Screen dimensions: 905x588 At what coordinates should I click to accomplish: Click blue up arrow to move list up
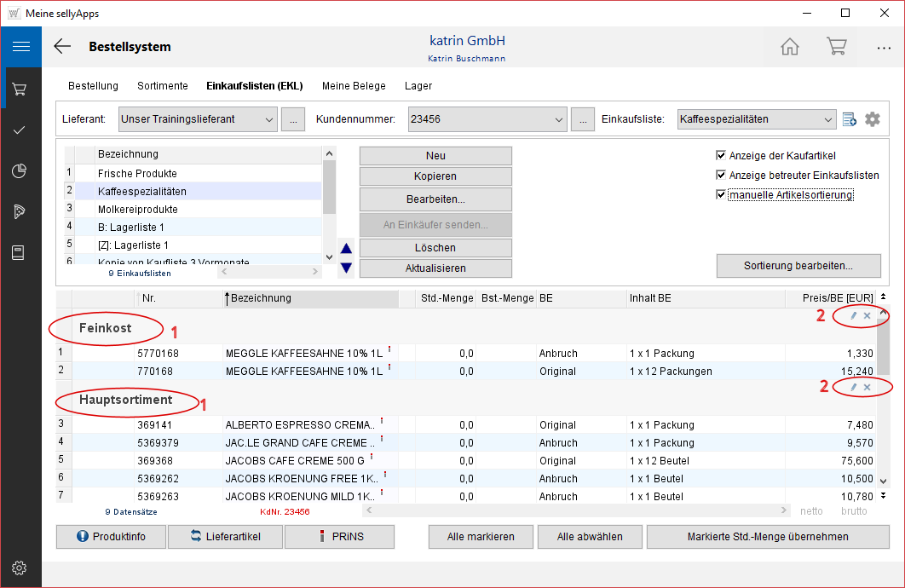[x=346, y=249]
